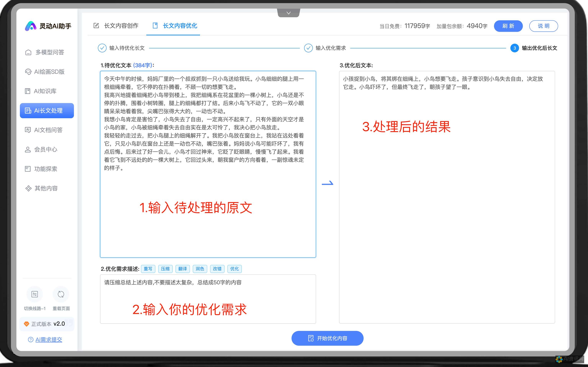Click the 长文内容创作 tab

(116, 25)
